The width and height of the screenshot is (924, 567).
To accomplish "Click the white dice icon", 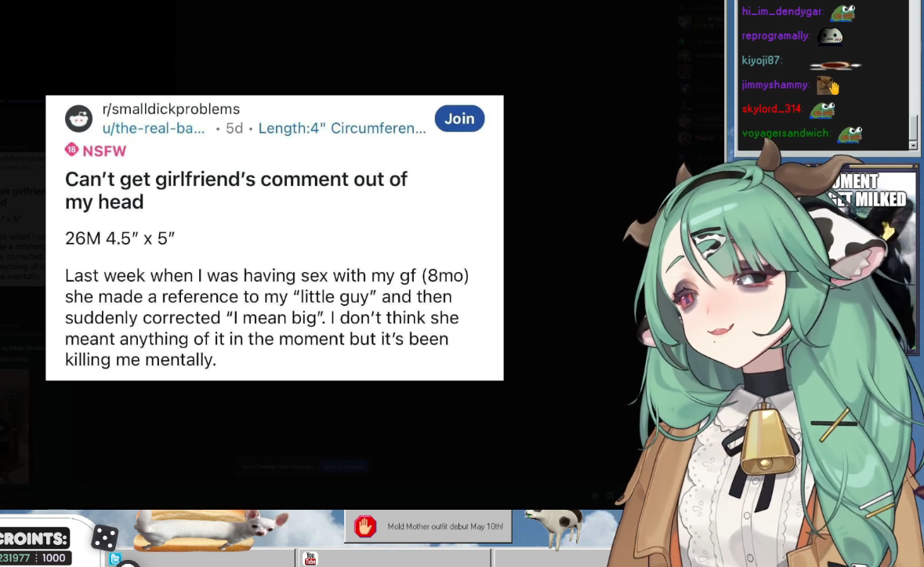I will 105,537.
